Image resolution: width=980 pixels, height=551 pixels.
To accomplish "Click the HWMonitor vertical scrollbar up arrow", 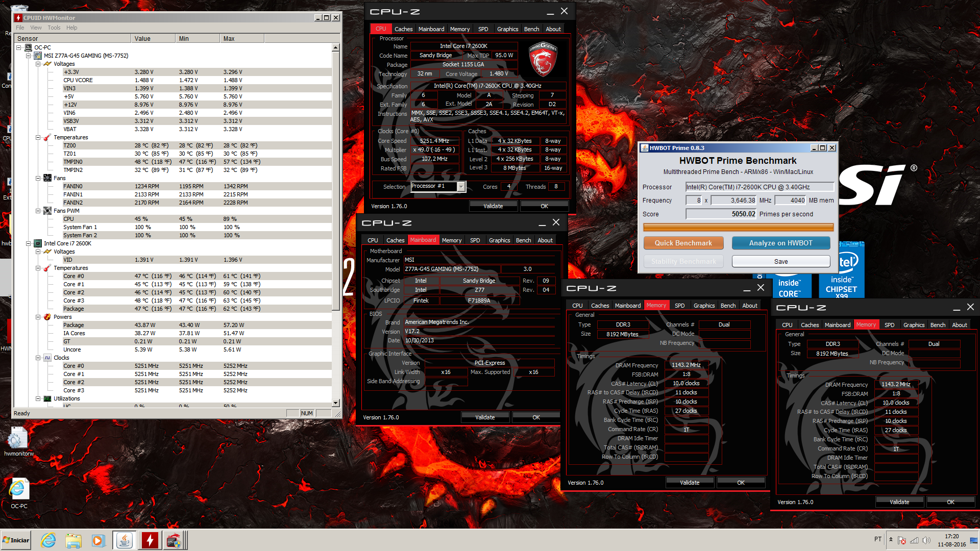I will pos(335,47).
